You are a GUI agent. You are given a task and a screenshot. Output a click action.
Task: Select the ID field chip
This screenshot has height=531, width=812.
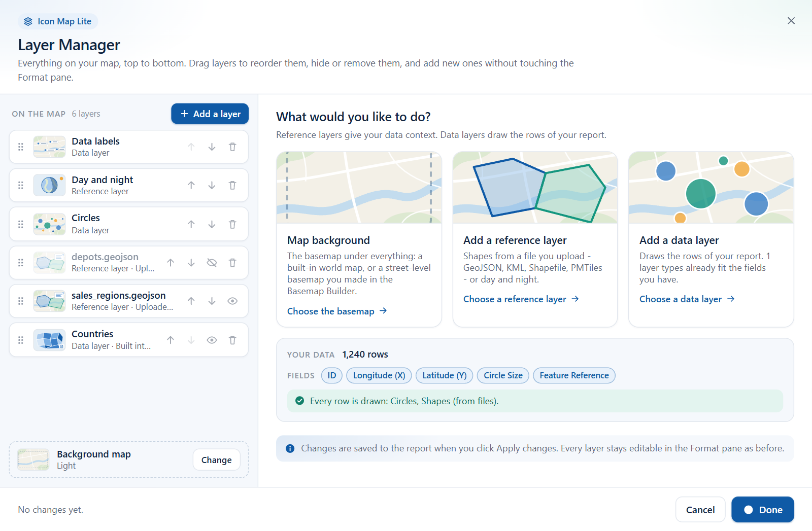(332, 376)
